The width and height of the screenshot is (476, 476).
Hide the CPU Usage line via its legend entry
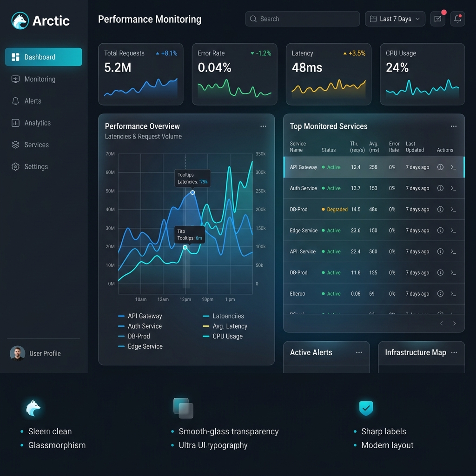223,336
